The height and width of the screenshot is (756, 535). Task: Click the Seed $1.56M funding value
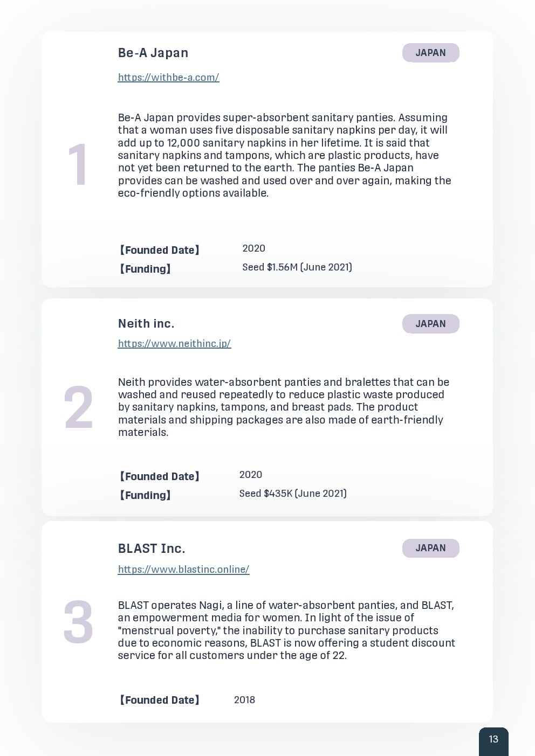pos(297,267)
